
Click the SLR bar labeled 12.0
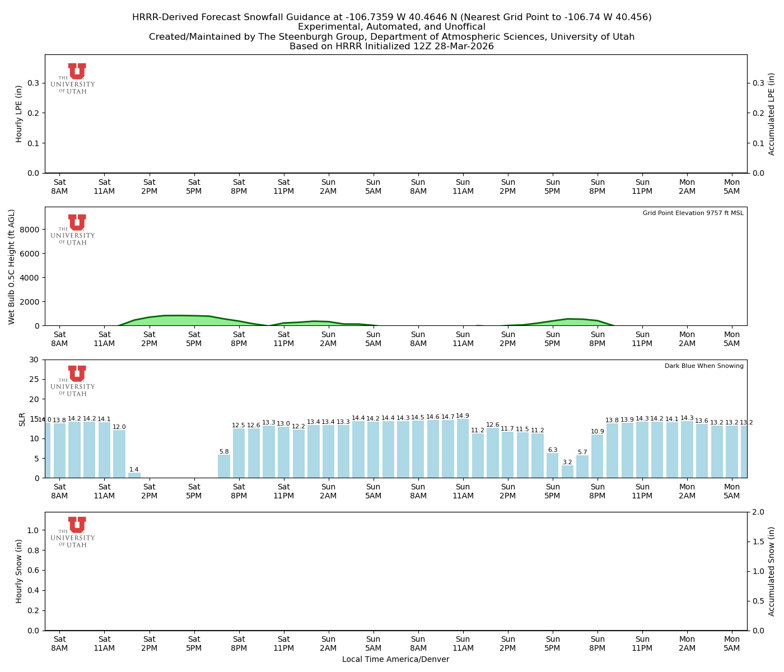(x=119, y=454)
